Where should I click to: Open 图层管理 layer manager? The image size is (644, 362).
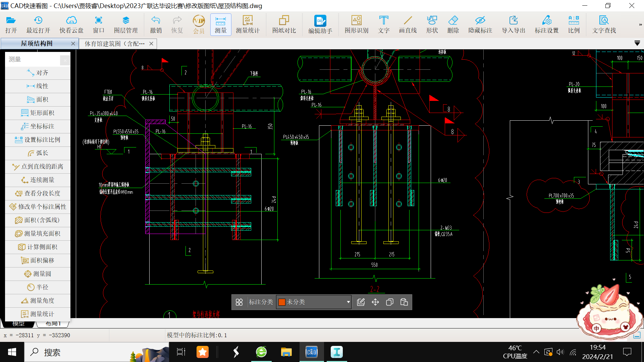click(126, 25)
